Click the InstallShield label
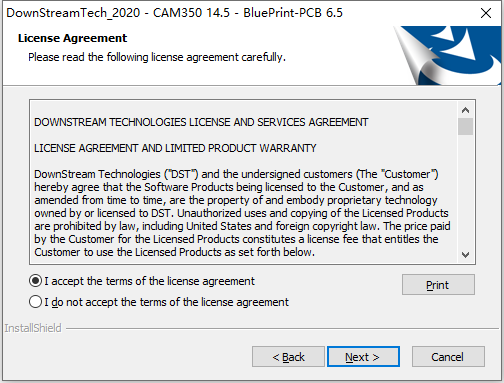 [x=33, y=328]
